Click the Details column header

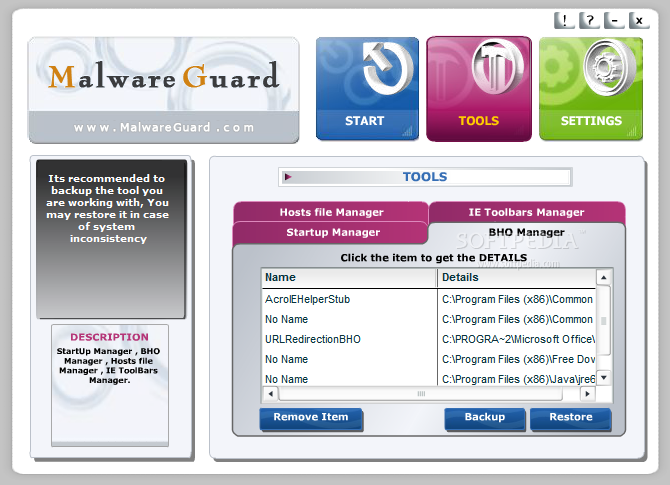517,278
